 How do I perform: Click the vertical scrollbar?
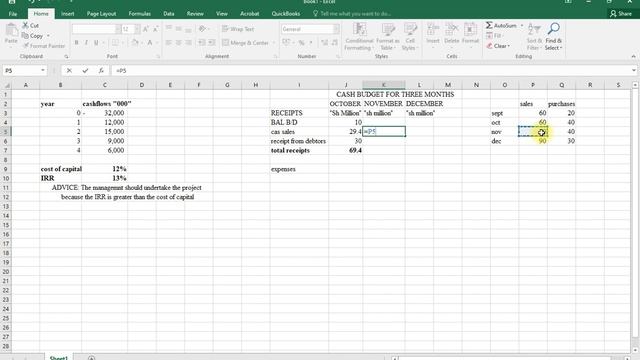point(635,212)
